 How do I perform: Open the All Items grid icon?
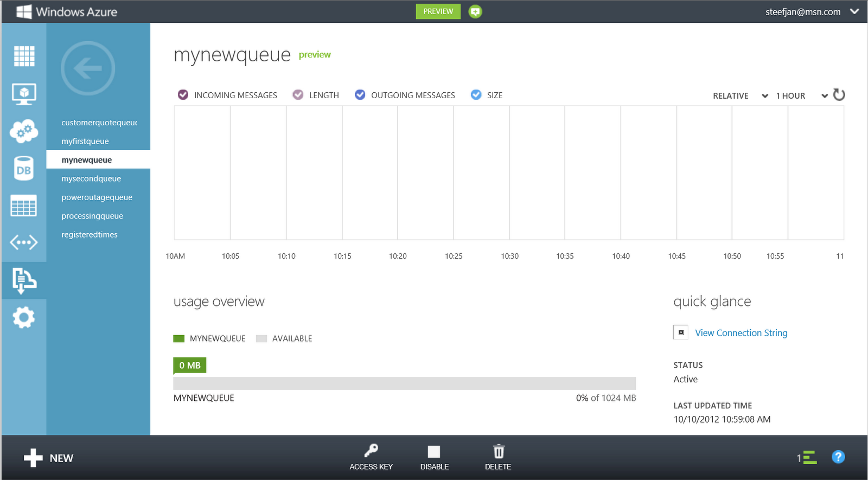pyautogui.click(x=24, y=56)
